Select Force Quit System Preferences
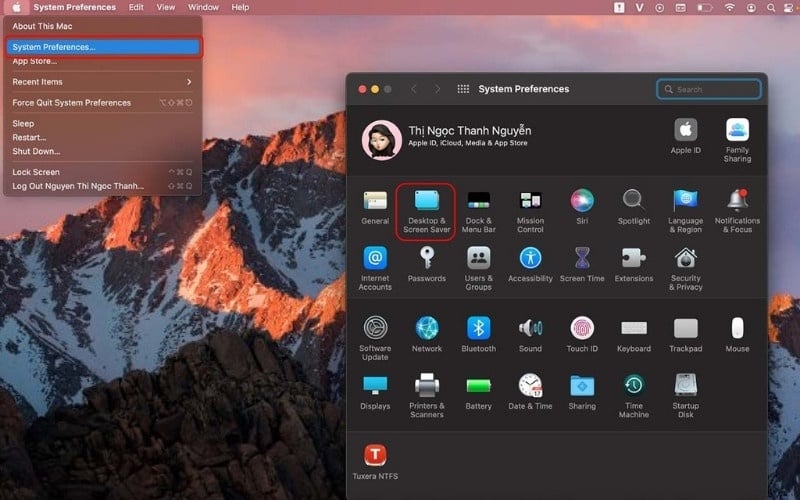The image size is (800, 500). click(102, 103)
